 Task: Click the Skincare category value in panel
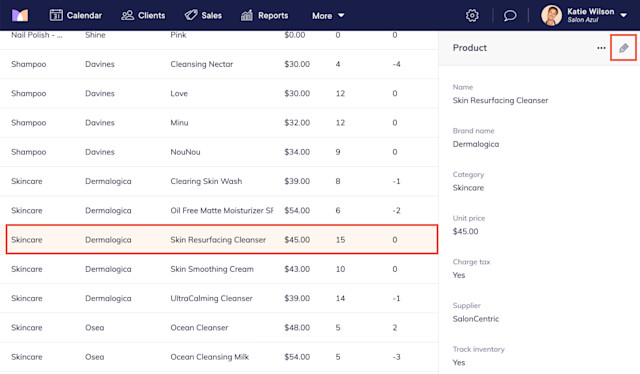[x=468, y=188]
